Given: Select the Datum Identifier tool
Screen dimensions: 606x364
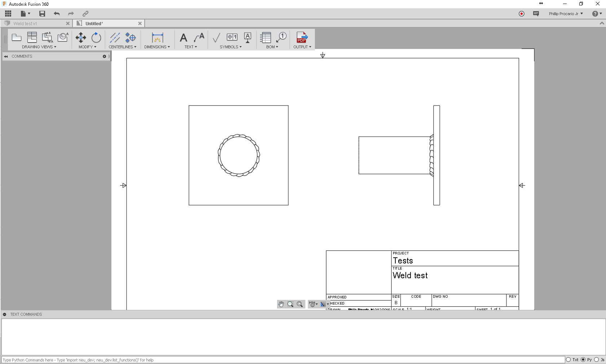Looking at the screenshot, I should tap(247, 37).
